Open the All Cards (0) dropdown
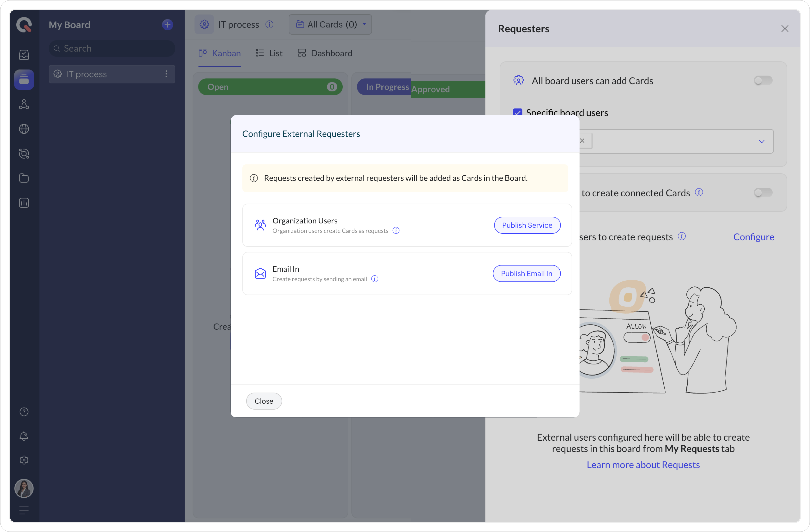Viewport: 810px width, 532px height. pos(330,24)
